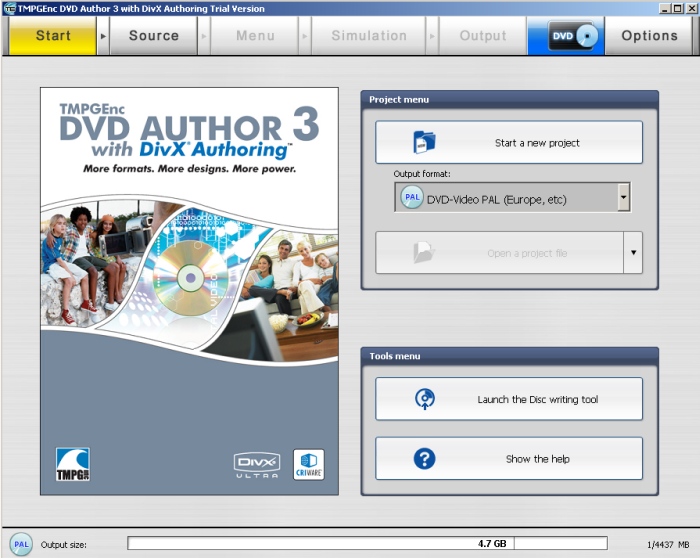Image resolution: width=700 pixels, height=558 pixels.
Task: Click the DVD Author 3 cover artwork
Action: (x=189, y=291)
